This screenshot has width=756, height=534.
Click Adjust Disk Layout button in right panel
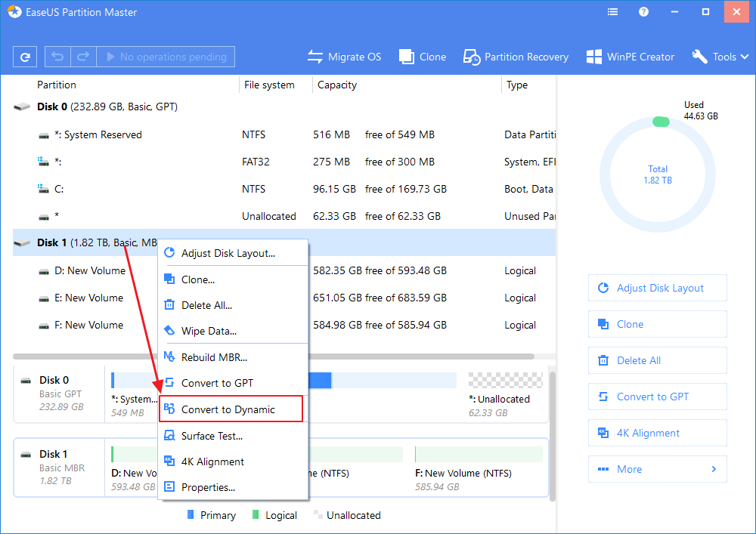[658, 288]
